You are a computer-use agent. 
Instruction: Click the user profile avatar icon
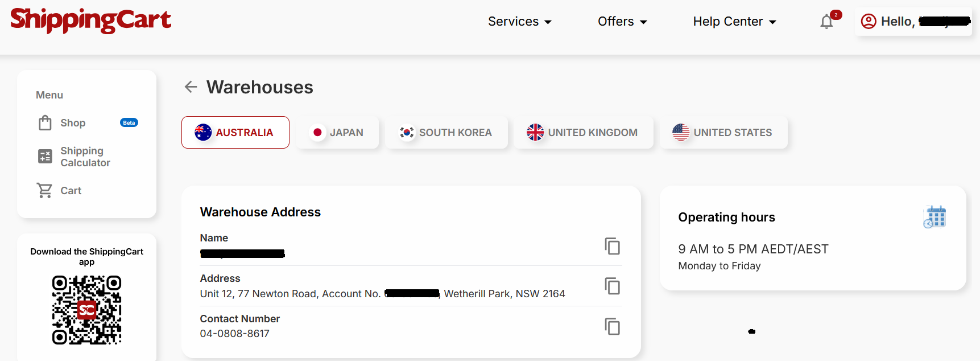[x=868, y=21]
